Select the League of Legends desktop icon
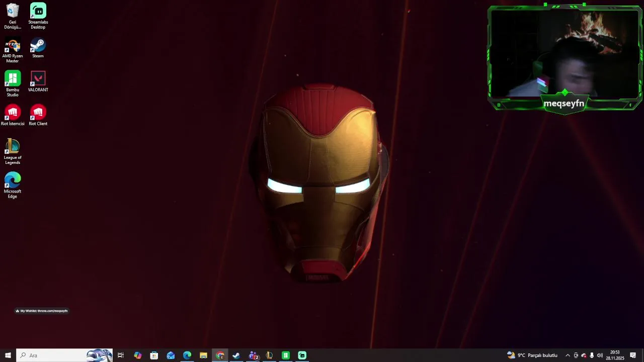Image resolution: width=644 pixels, height=362 pixels. click(x=13, y=152)
